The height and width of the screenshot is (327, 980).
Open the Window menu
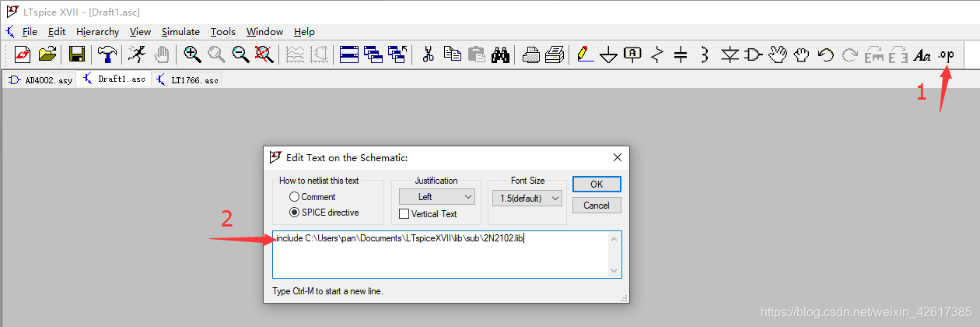[x=264, y=32]
